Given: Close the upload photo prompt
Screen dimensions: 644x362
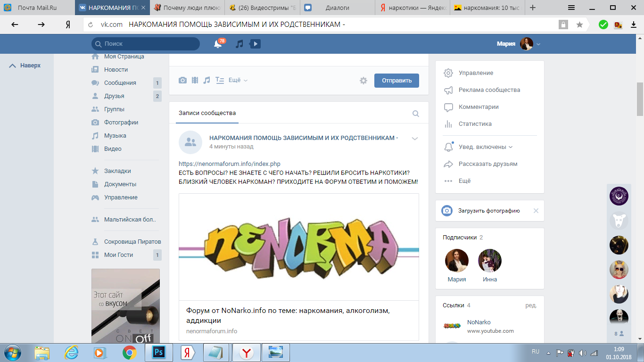Looking at the screenshot, I should coord(536,211).
